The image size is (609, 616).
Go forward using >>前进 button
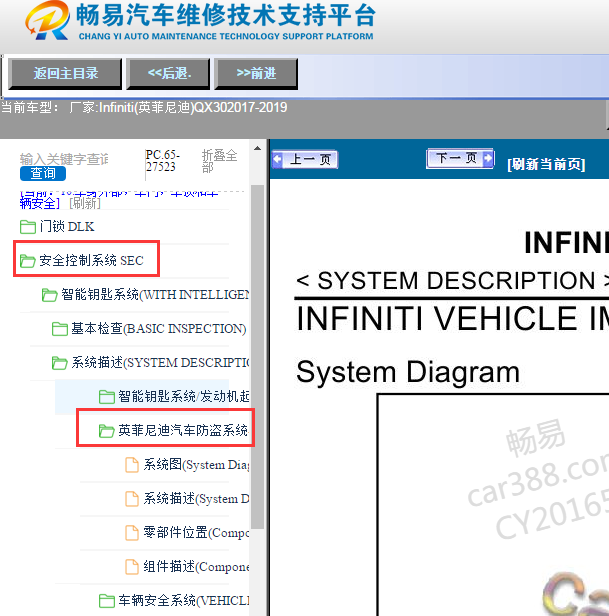tap(256, 73)
